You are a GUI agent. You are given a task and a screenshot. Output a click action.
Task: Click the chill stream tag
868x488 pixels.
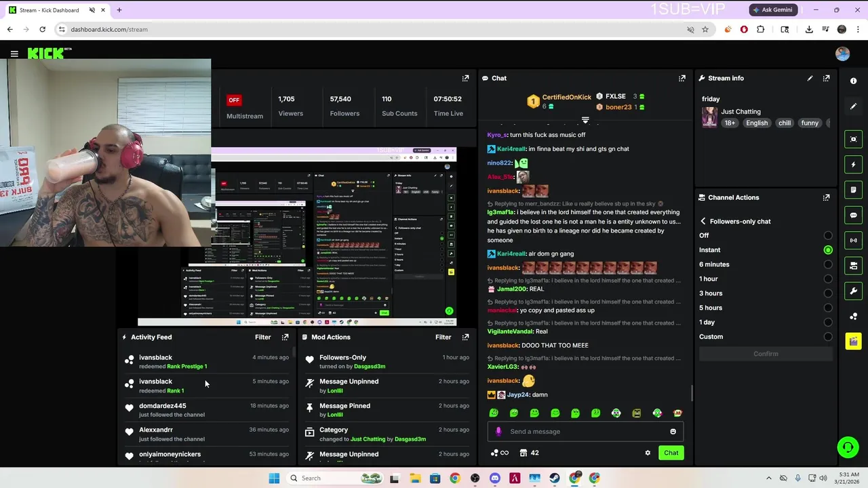[785, 123]
